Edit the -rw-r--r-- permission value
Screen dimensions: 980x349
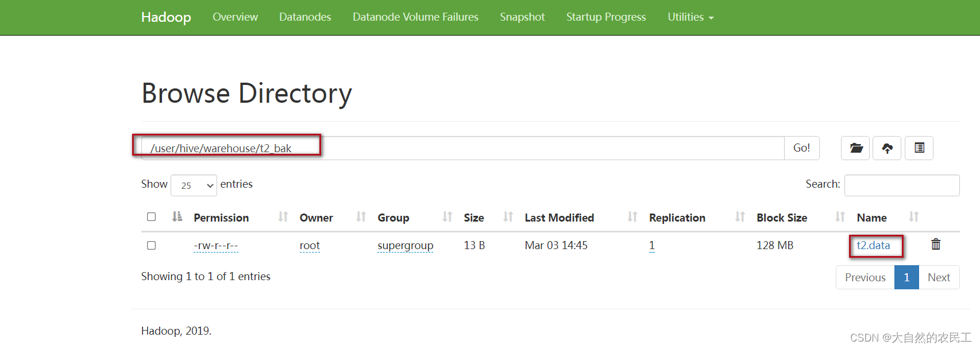point(216,246)
